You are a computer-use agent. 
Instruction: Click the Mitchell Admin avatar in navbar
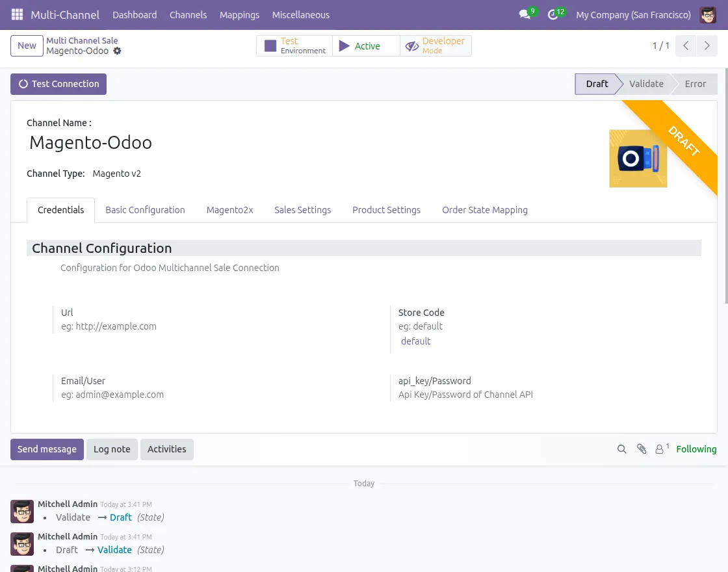click(708, 14)
